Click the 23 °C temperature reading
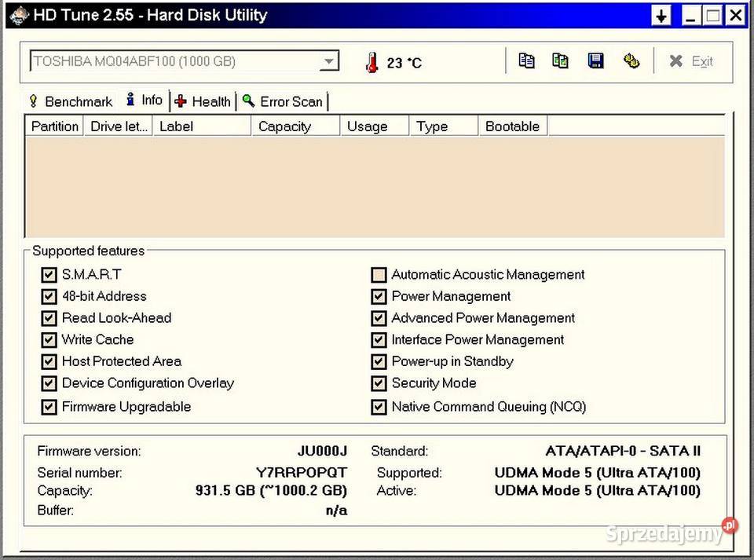 click(404, 63)
